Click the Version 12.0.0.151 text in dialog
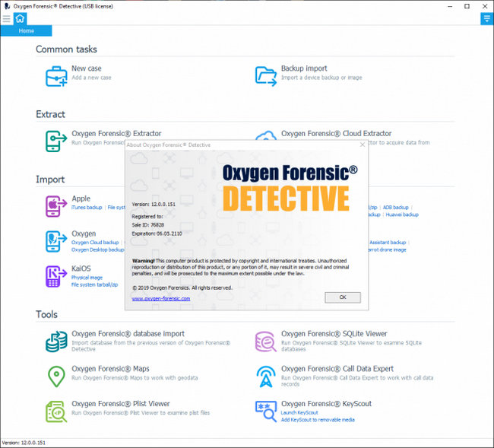 point(154,205)
